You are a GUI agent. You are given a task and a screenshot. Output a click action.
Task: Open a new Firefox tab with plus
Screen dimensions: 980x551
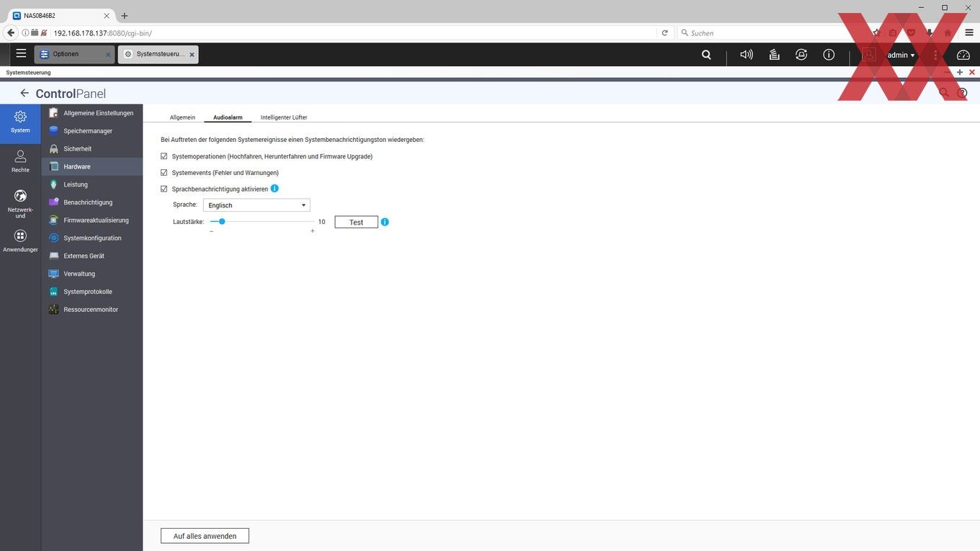124,16
